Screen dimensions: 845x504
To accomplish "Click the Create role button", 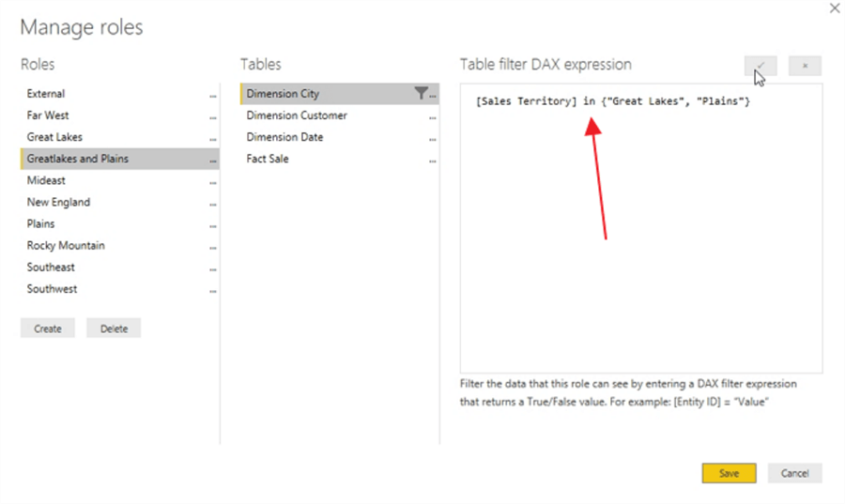I will (48, 328).
